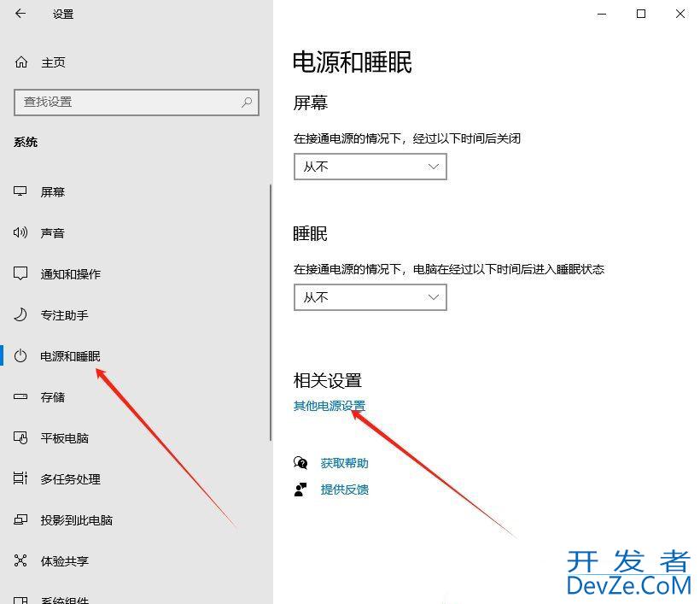The height and width of the screenshot is (604, 700).
Task: Click the sharing icon for 体验共享
Action: pyautogui.click(x=20, y=560)
